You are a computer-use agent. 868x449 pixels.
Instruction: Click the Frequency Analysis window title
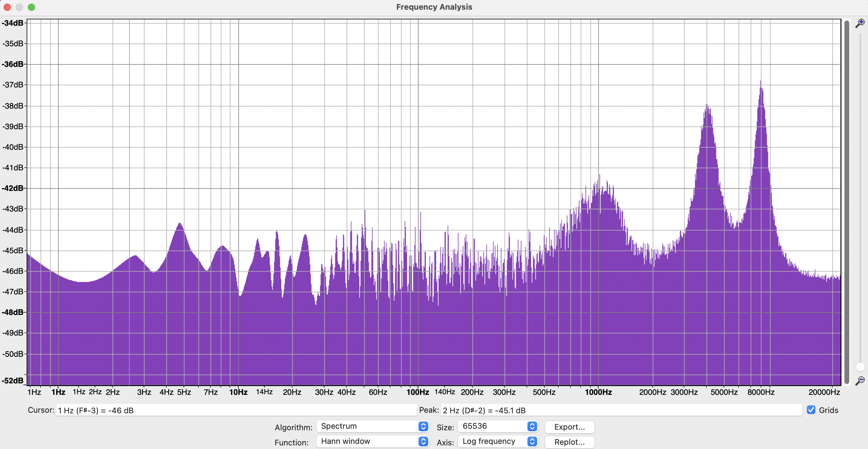(434, 7)
